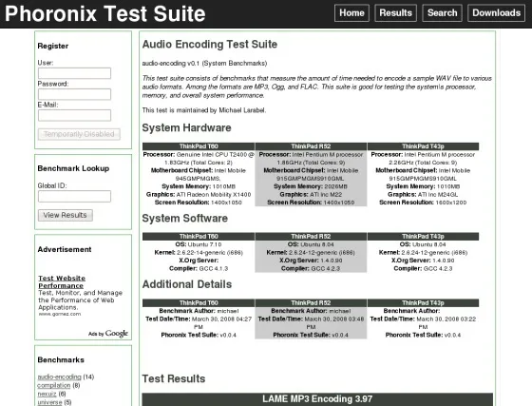Click the LAME MP3 Encoding 3.97 header
This screenshot has width=532, height=406.
tap(317, 399)
